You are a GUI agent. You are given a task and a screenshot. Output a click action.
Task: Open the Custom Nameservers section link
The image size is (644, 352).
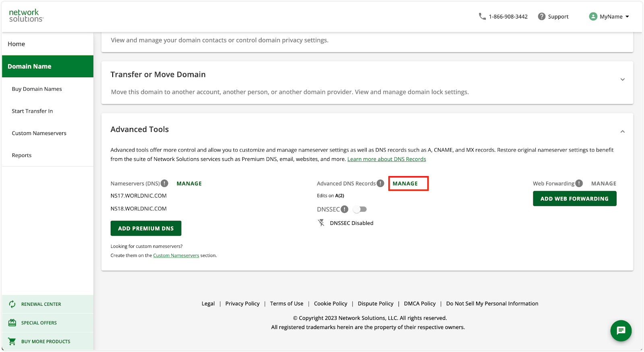coord(176,255)
